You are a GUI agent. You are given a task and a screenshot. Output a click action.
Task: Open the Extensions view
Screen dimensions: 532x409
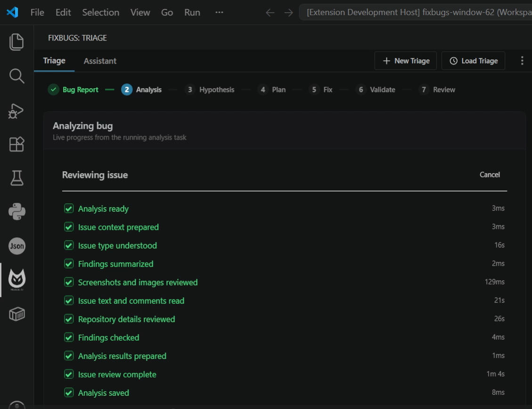click(x=16, y=144)
